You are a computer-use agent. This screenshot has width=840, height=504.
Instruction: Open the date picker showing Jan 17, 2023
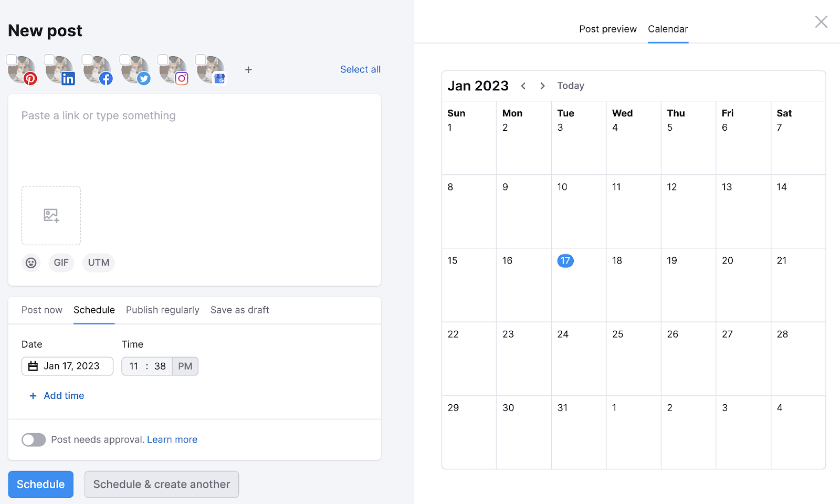pyautogui.click(x=67, y=366)
